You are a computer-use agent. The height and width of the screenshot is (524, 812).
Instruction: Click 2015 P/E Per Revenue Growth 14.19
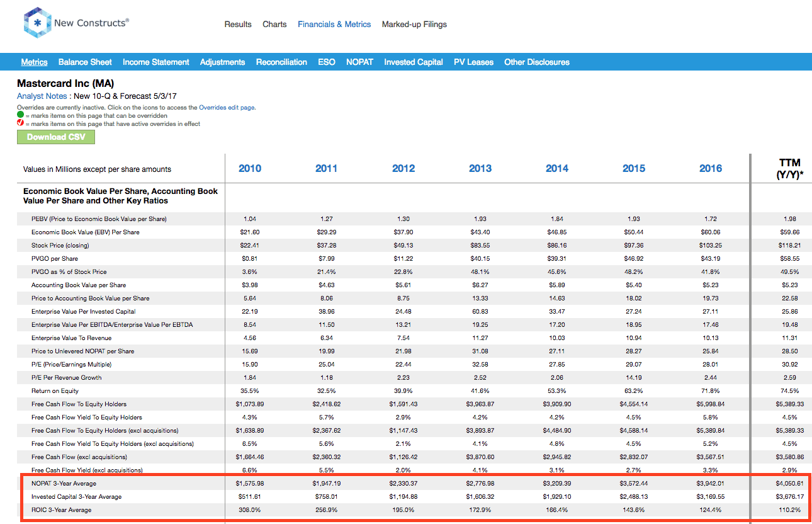[634, 378]
